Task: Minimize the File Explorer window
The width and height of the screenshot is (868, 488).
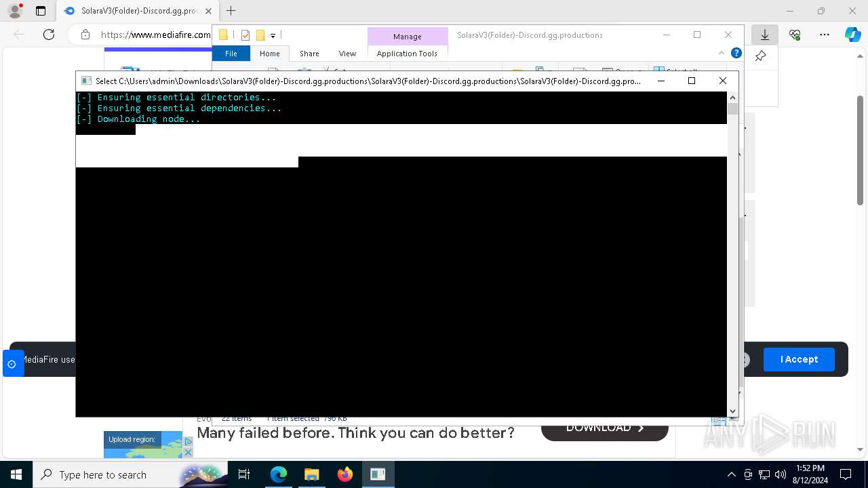Action: (x=667, y=35)
